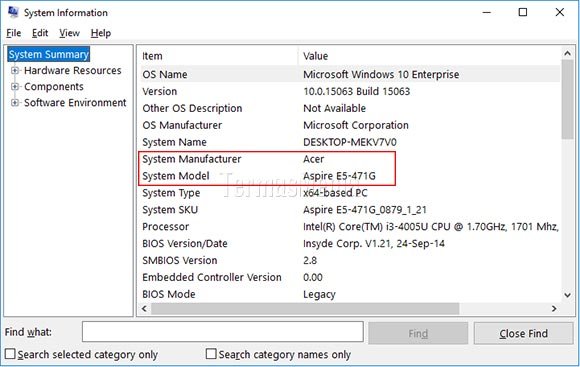Open the File menu
Viewport: 580px width, 367px height.
(x=13, y=33)
